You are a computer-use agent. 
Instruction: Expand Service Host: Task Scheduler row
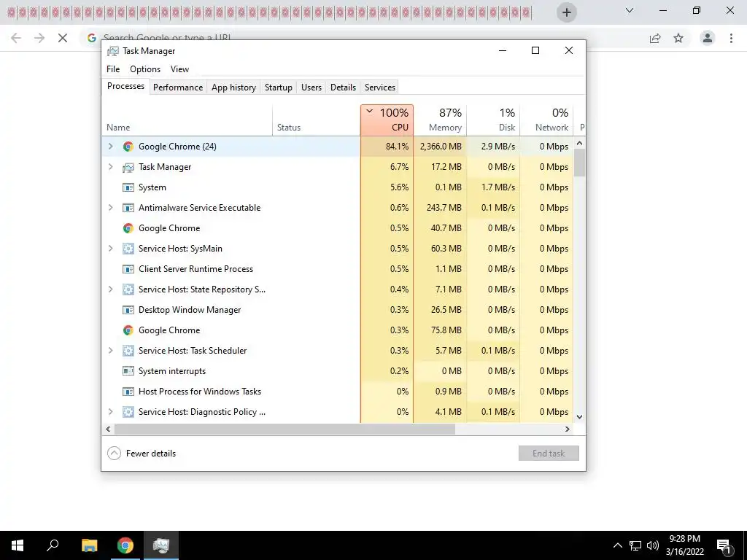111,351
